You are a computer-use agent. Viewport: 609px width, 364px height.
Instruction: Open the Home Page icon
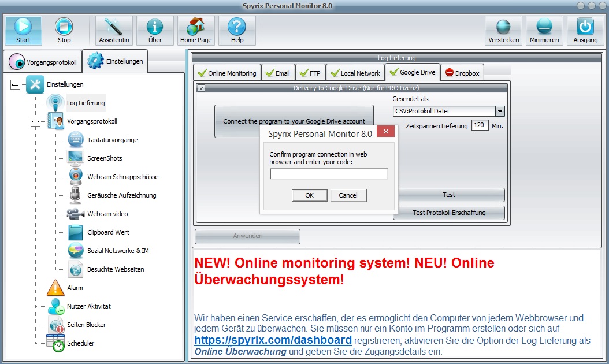pos(196,27)
